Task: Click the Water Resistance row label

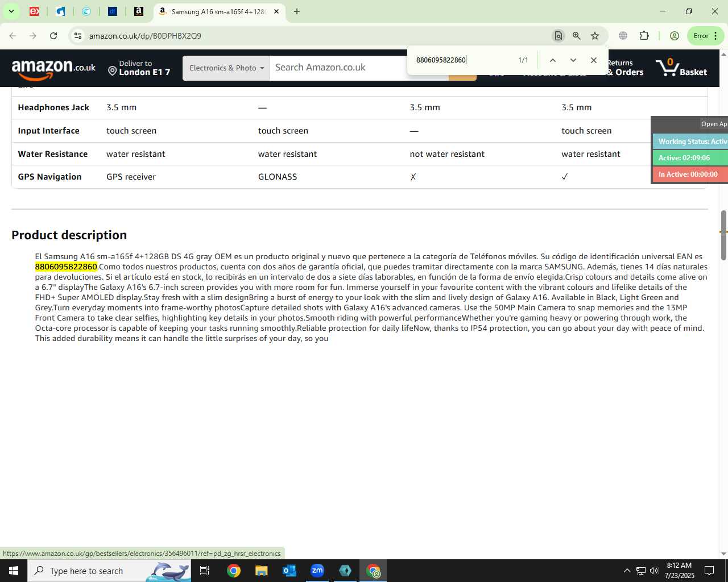Action: click(53, 154)
